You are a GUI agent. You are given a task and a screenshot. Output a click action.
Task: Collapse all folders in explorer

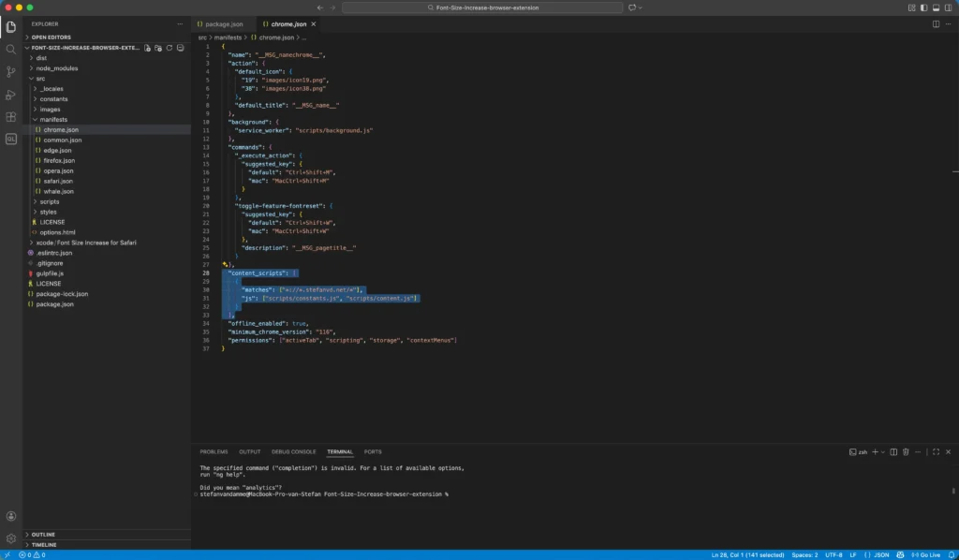point(181,48)
